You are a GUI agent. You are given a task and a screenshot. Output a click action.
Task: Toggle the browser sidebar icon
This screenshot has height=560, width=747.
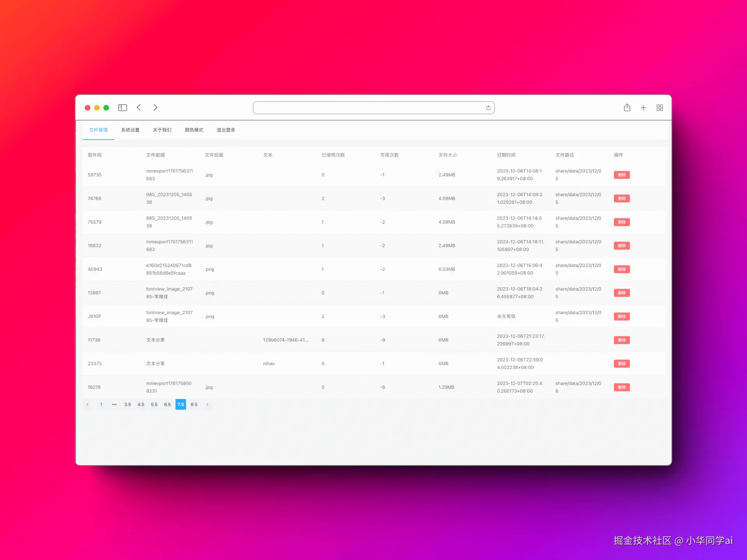[x=123, y=108]
